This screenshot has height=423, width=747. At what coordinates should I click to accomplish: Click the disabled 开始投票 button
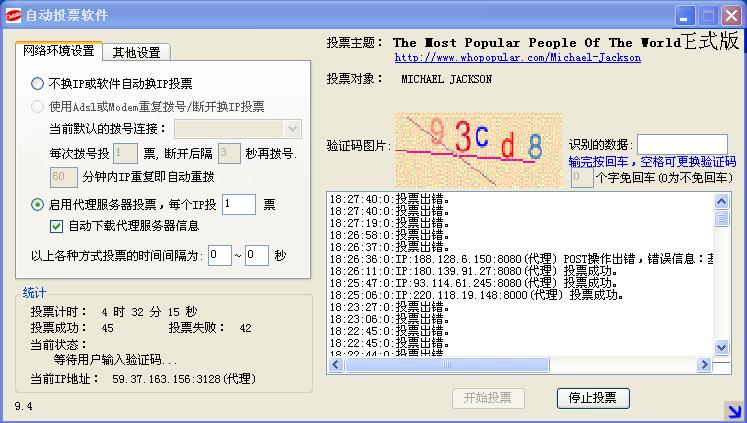click(488, 398)
